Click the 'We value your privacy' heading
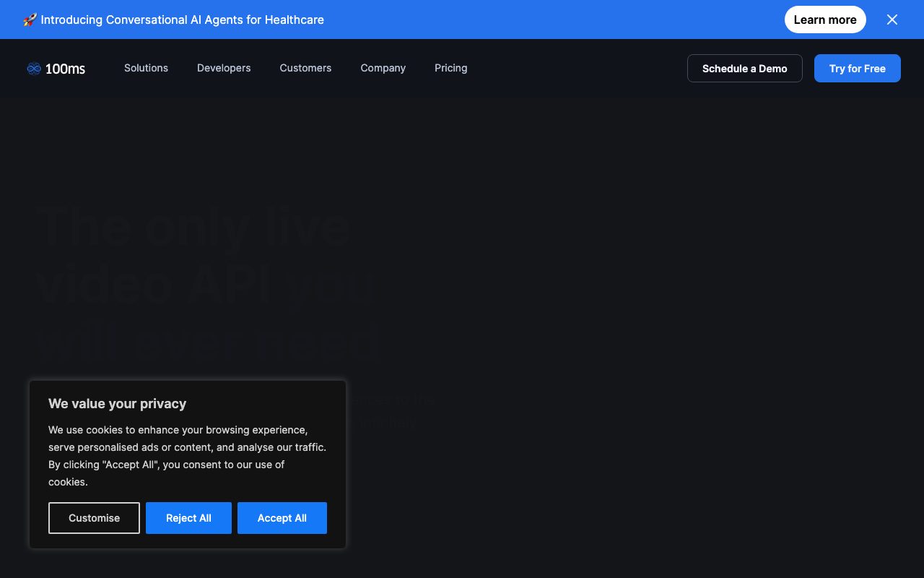Viewport: 924px width, 578px height. point(117,404)
